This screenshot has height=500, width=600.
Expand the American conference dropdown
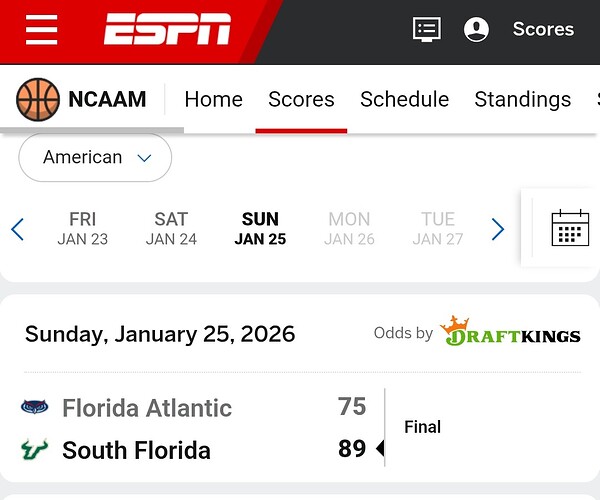click(x=96, y=158)
